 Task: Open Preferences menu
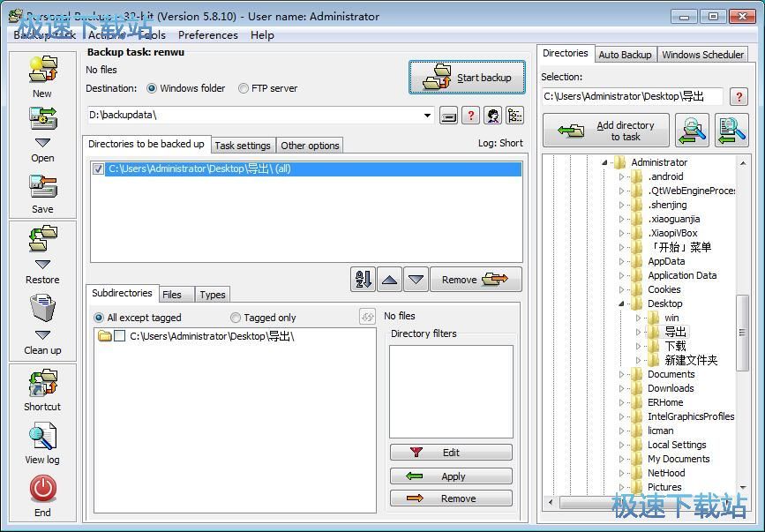tap(208, 35)
